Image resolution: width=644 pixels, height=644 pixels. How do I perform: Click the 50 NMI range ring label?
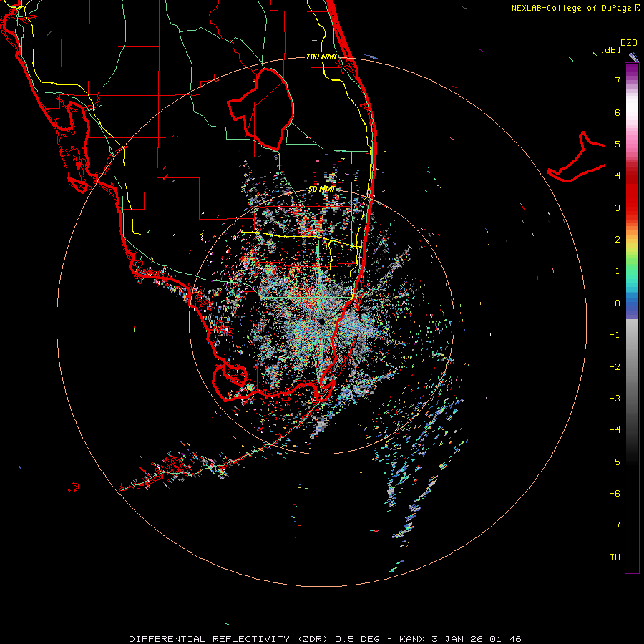(321, 190)
